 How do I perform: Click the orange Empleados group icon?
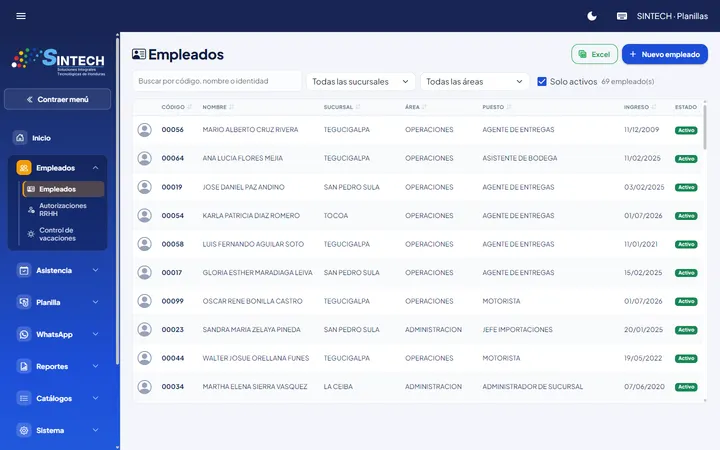pyautogui.click(x=23, y=168)
